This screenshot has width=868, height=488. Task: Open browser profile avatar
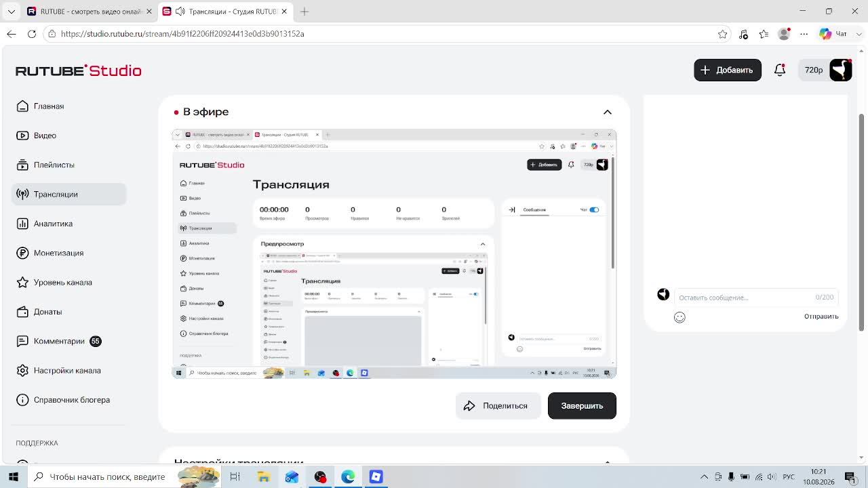pyautogui.click(x=784, y=34)
